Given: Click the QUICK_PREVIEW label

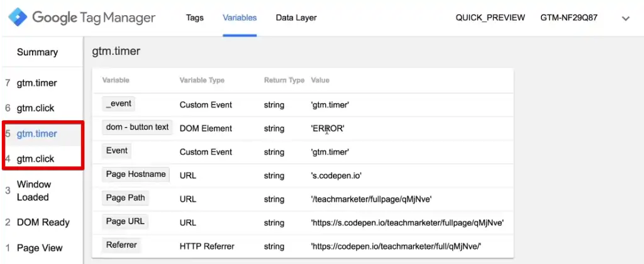Looking at the screenshot, I should pyautogui.click(x=491, y=18).
